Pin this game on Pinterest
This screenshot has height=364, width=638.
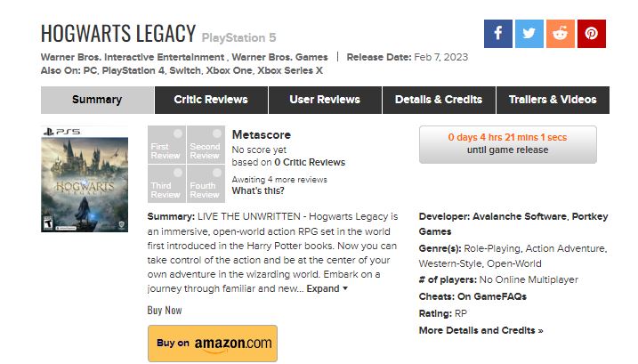pos(592,34)
